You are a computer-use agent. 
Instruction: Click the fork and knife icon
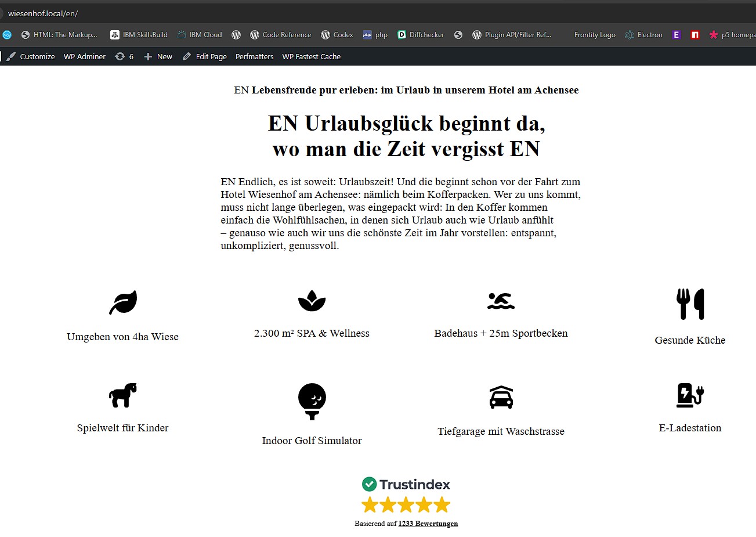pos(690,304)
